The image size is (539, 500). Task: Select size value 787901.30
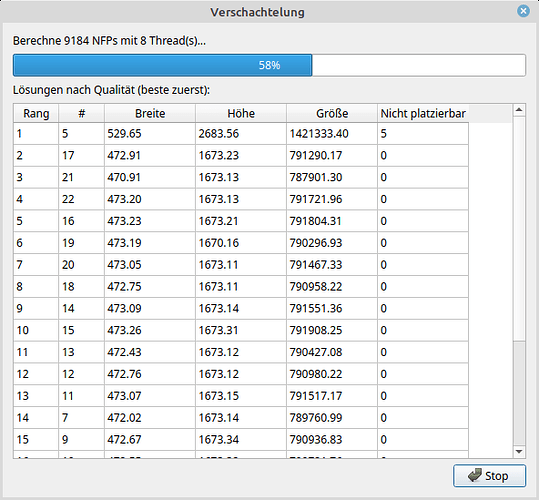332,177
